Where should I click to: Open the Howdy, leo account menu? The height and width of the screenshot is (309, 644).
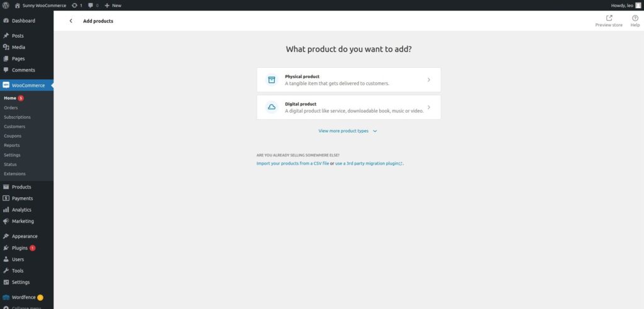[626, 5]
